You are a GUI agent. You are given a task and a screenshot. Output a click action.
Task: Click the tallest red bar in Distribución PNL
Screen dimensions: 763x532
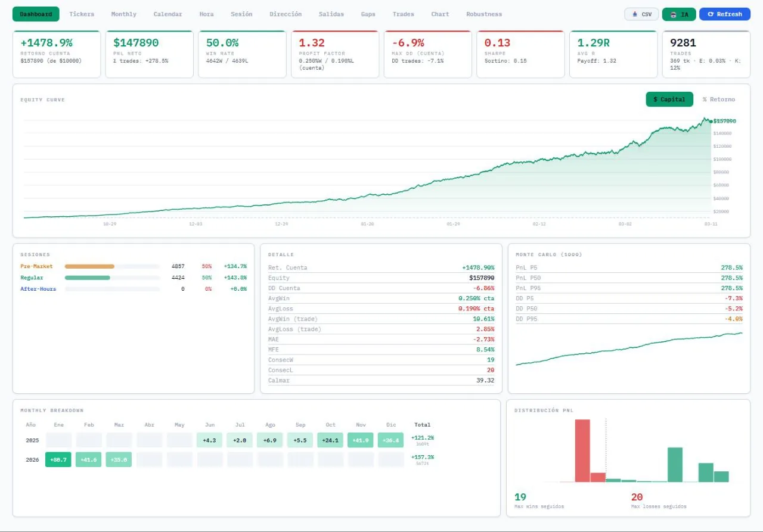[x=582, y=450]
